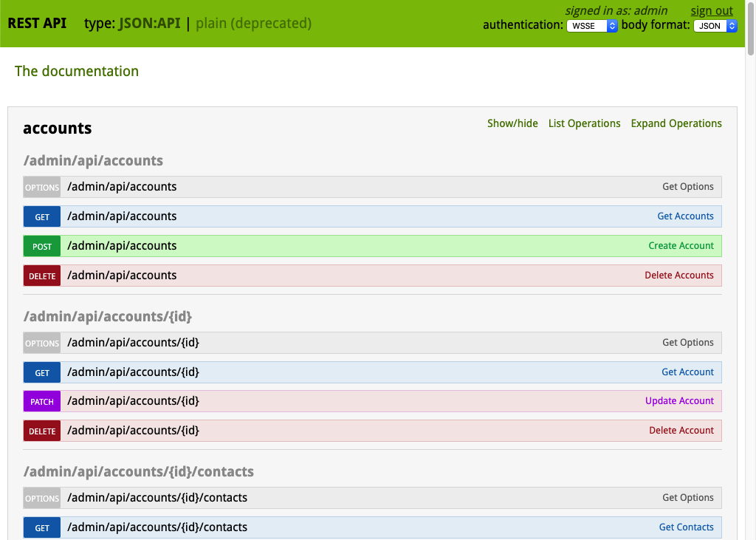Switch API type to JSON:API

[x=150, y=23]
